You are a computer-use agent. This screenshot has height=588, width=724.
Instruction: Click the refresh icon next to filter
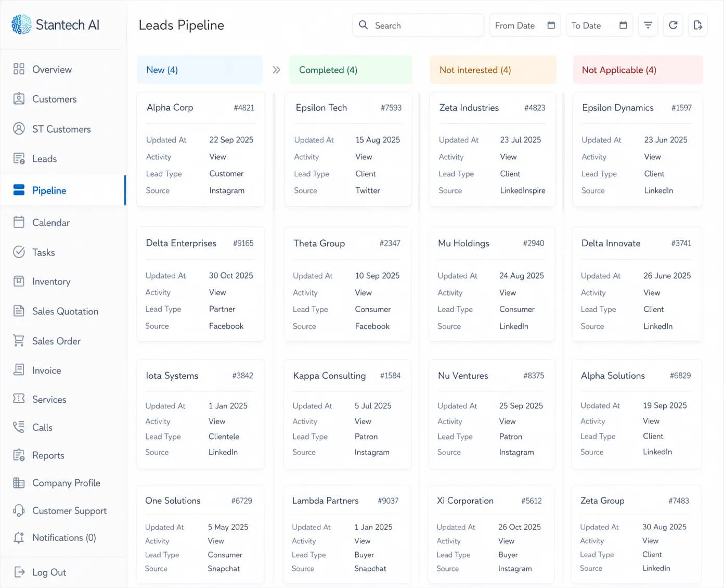(x=673, y=25)
